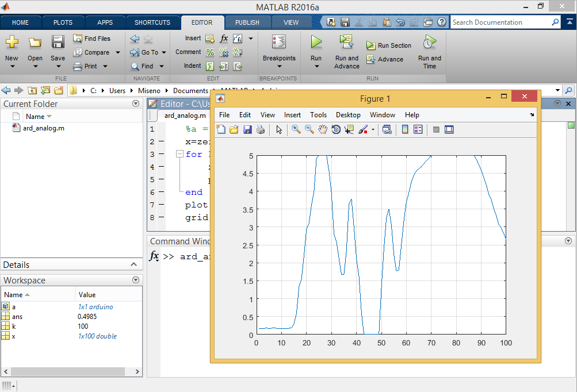The width and height of the screenshot is (577, 392).
Task: Collapse the for loop fold marker on line 3
Action: tap(179, 154)
